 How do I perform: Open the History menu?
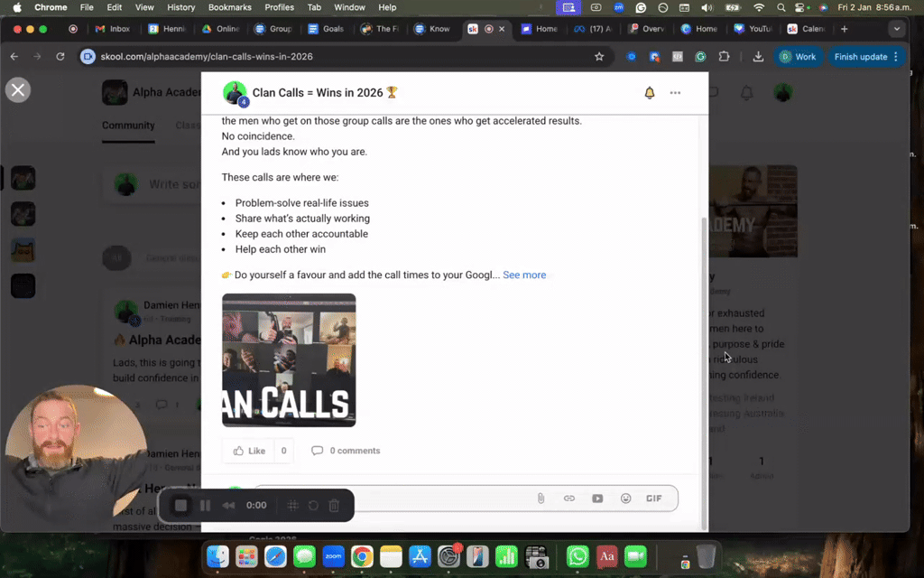click(180, 7)
